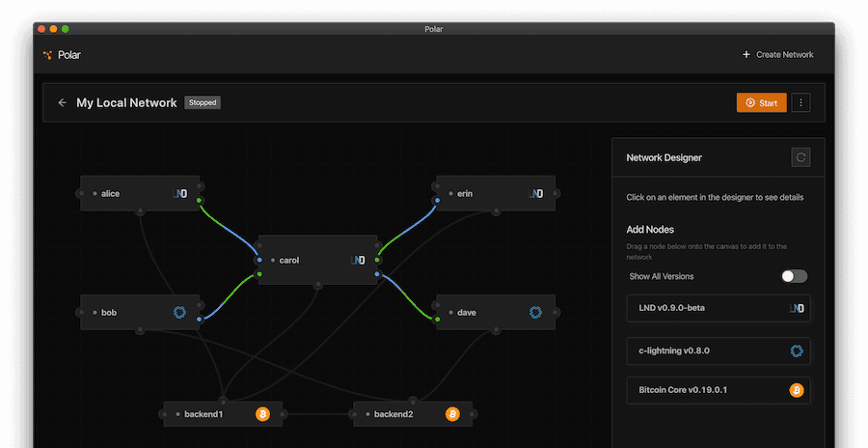Image resolution: width=868 pixels, height=448 pixels.
Task: Click the c-lightning icon on bob node
Action: [x=180, y=312]
